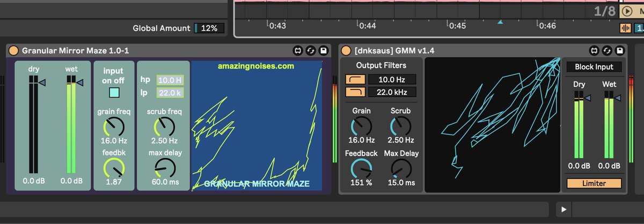Viewport: 644px width, 224px height.
Task: Click the 2.50 Hz value under Scrub
Action: click(401, 140)
